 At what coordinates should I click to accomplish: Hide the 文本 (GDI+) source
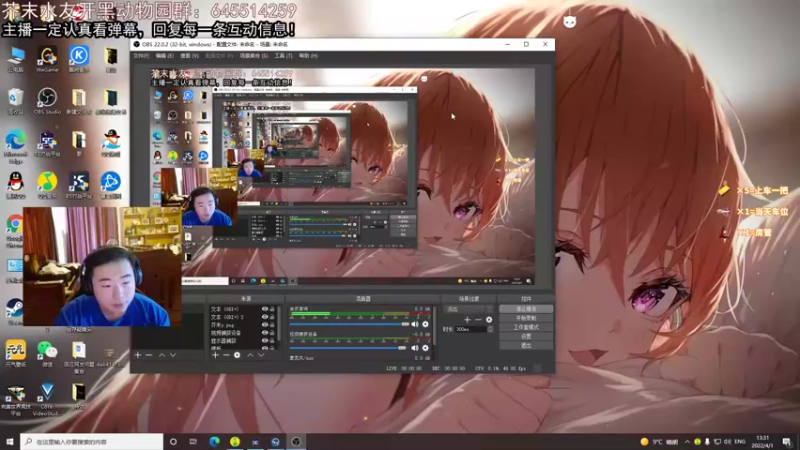click(265, 309)
